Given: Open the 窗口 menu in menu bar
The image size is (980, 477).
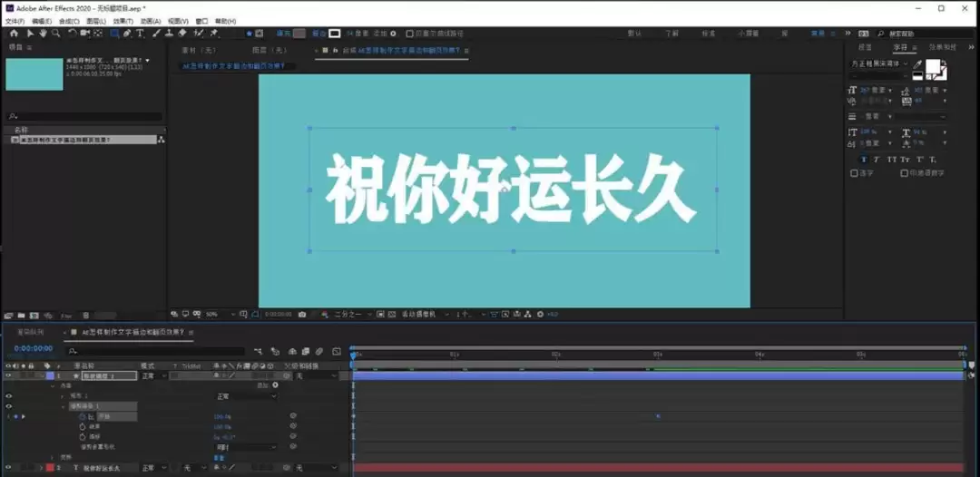Looking at the screenshot, I should pyautogui.click(x=201, y=21).
